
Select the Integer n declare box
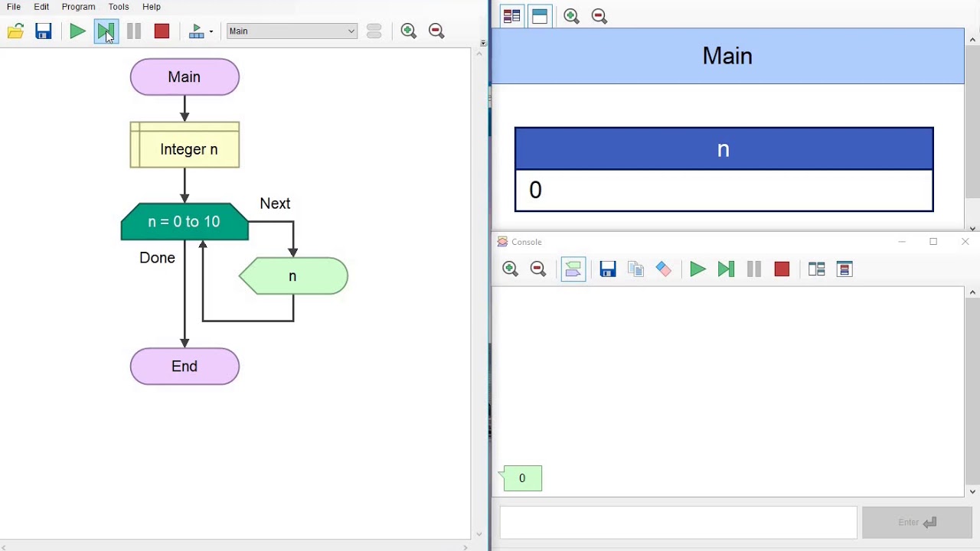[185, 145]
